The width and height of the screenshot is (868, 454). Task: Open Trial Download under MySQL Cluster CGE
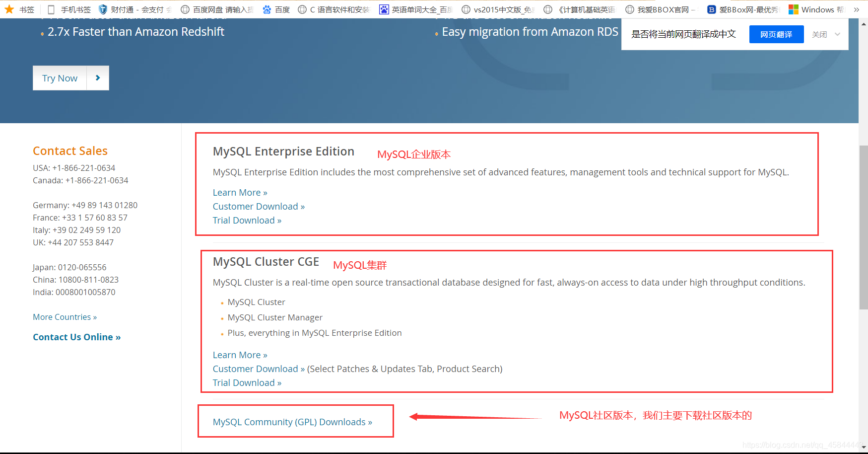click(x=247, y=383)
